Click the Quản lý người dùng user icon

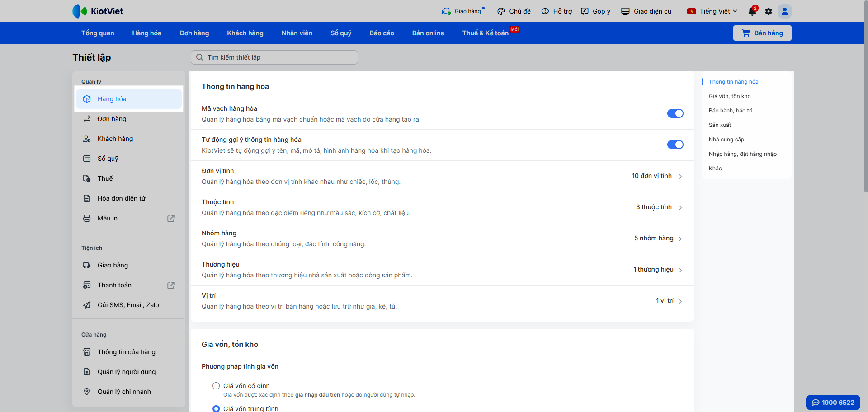[87, 372]
